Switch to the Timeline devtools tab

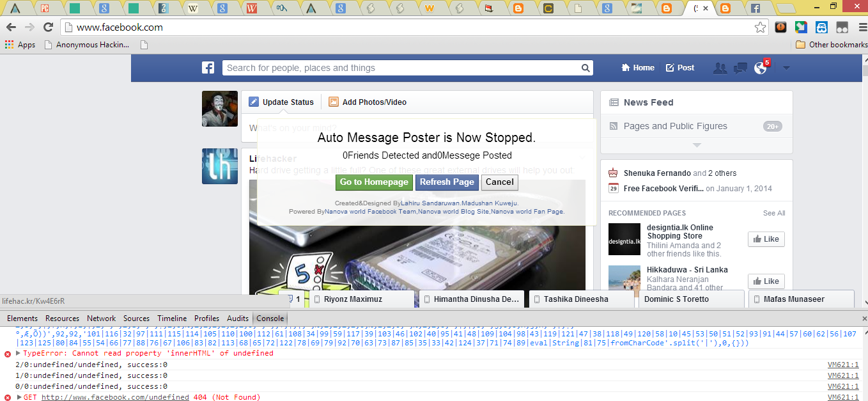point(172,318)
